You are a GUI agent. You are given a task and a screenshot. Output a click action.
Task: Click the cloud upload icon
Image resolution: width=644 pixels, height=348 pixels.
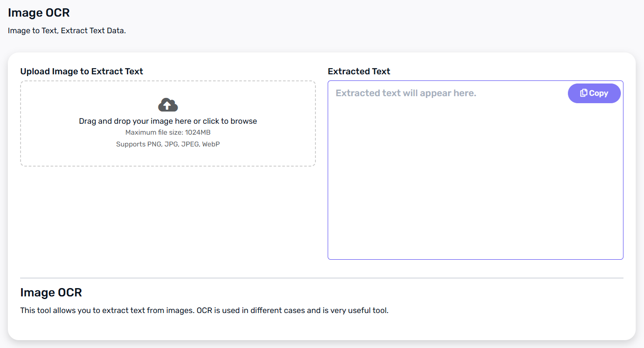(168, 105)
